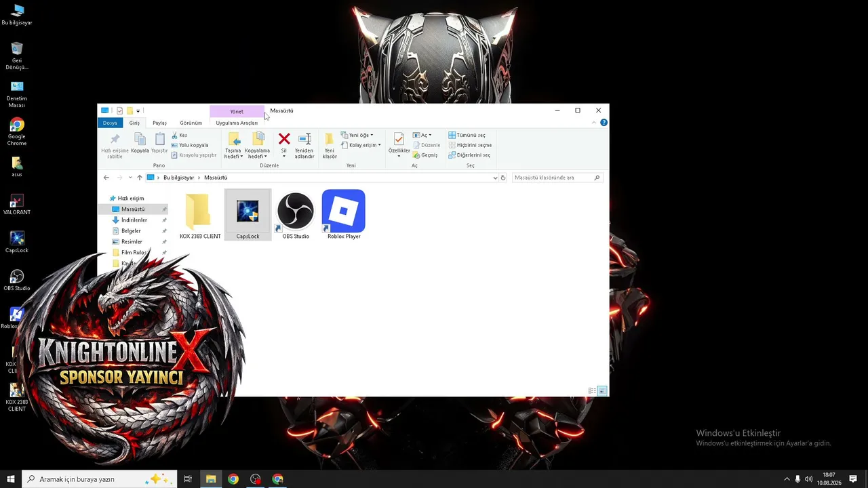Click Kes (cut) scissors in ribbon

(x=179, y=135)
